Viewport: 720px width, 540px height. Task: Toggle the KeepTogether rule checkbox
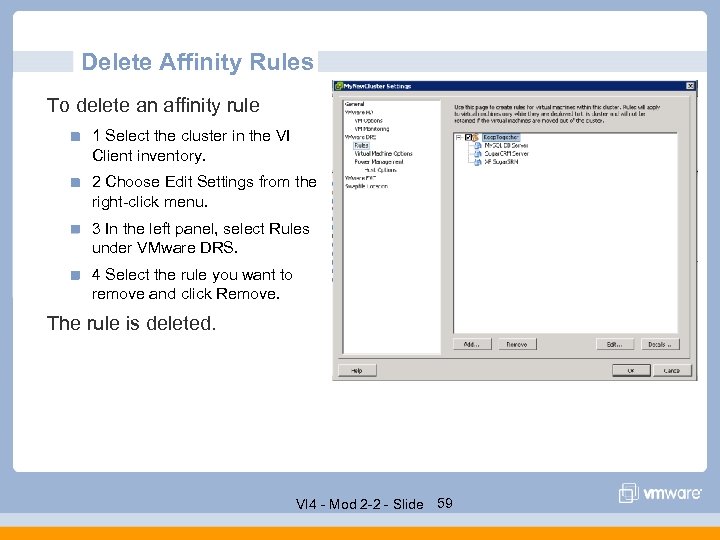[468, 137]
